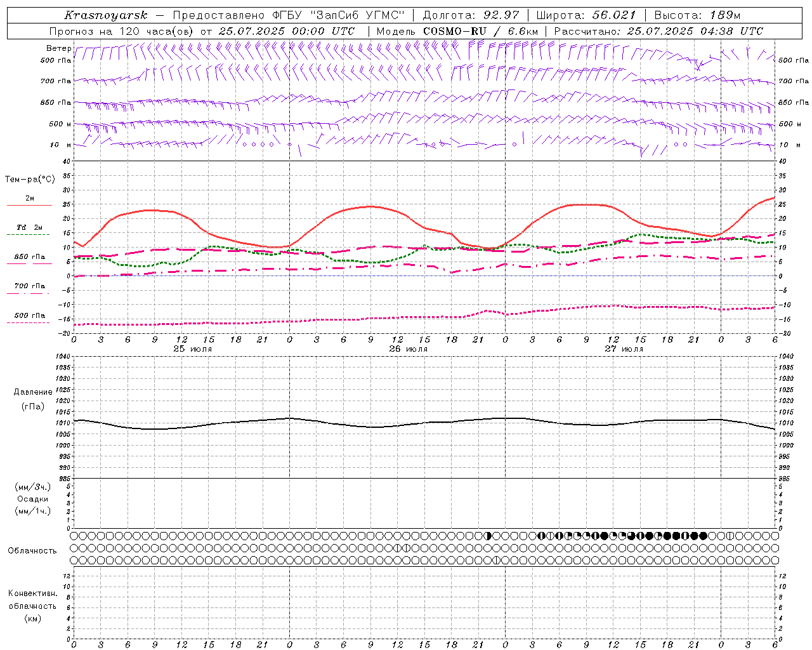Image resolution: width=812 pixels, height=650 pixels.
Task: Click the Высота: 189м elevation value
Action: [x=697, y=15]
